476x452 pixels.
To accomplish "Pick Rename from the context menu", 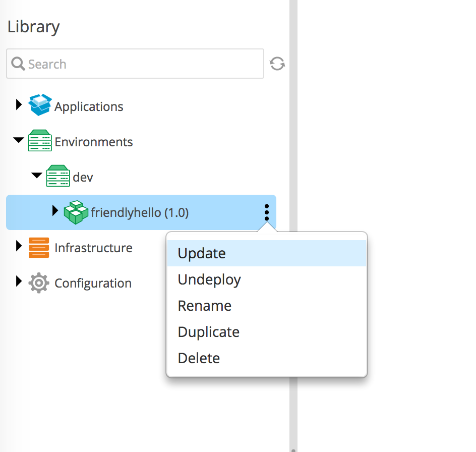I will tap(205, 306).
